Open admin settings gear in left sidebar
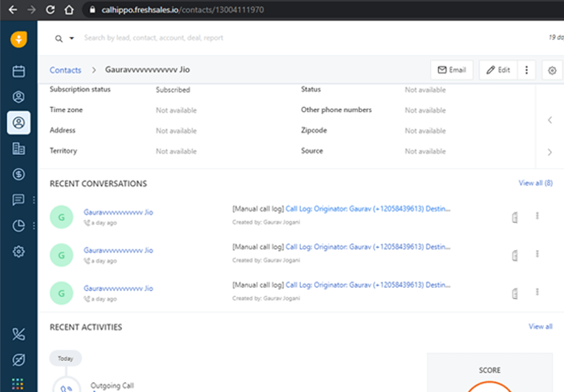Image resolution: width=564 pixels, height=392 pixels. pos(19,252)
